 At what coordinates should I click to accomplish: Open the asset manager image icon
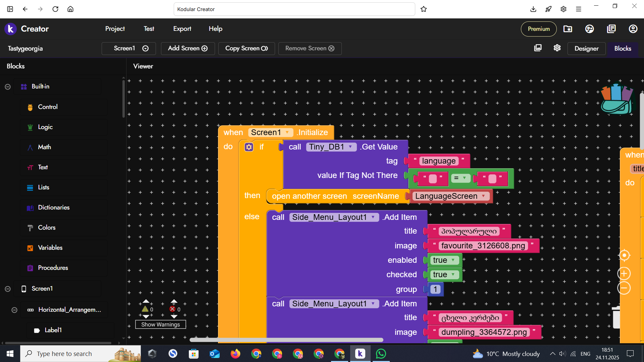(538, 48)
